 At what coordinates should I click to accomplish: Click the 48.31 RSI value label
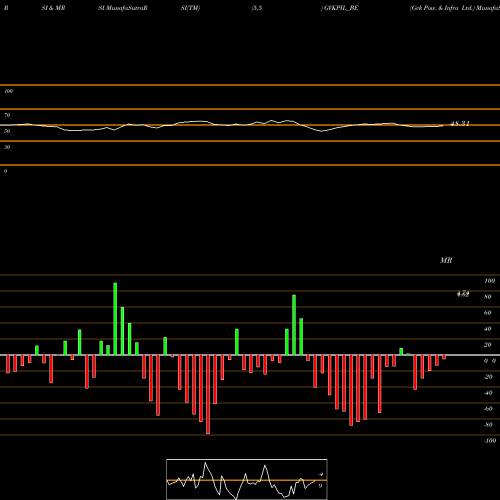(460, 123)
